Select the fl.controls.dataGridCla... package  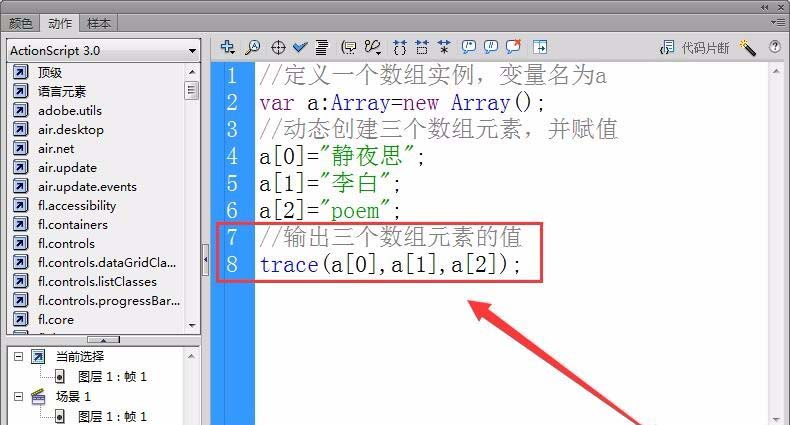coord(107,262)
